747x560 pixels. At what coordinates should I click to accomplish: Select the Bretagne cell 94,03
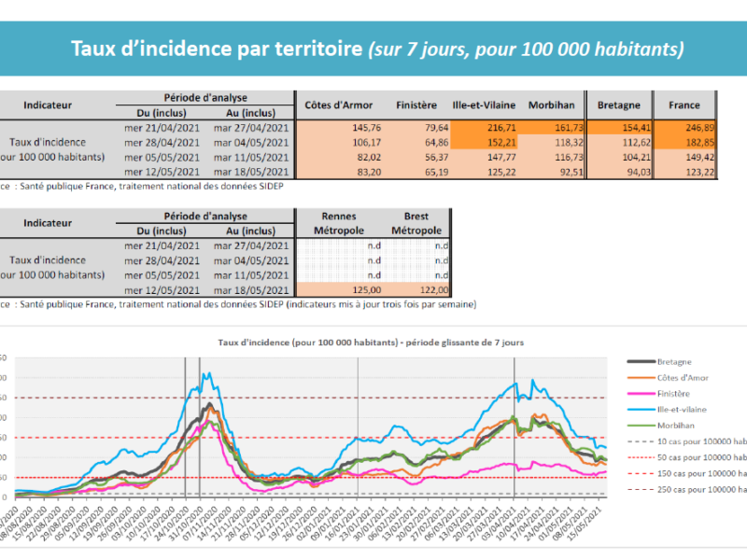point(616,172)
